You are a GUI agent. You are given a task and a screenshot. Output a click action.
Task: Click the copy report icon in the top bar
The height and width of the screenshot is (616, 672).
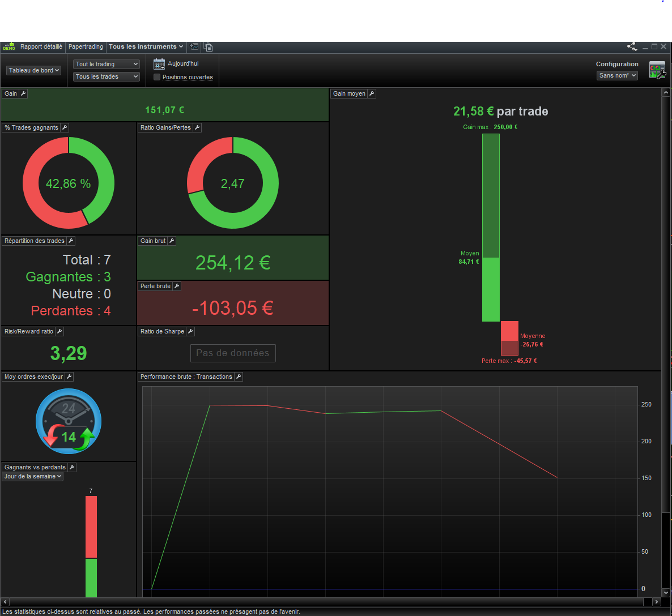209,46
